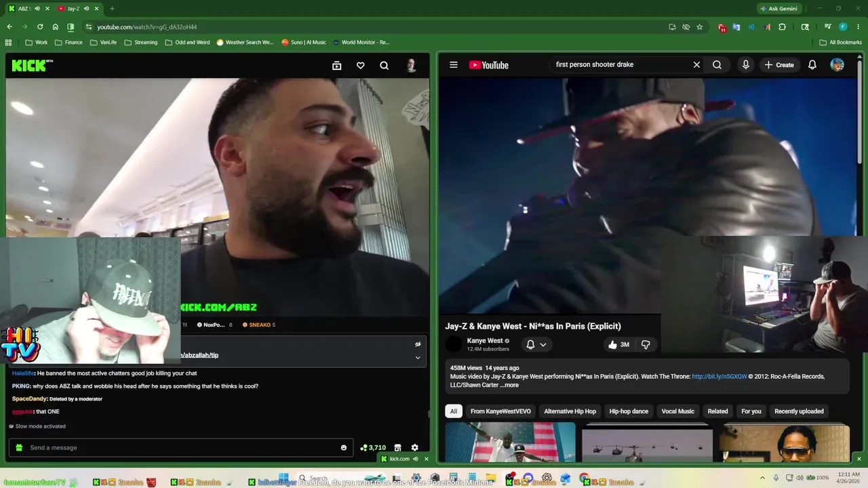Select the From KanyeWestVEVO filter chip

tap(500, 411)
